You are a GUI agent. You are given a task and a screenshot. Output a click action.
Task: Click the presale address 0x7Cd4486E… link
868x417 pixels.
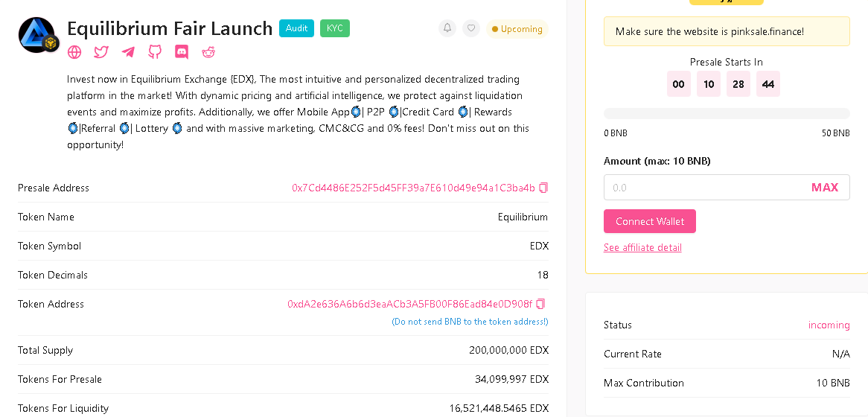click(x=413, y=188)
